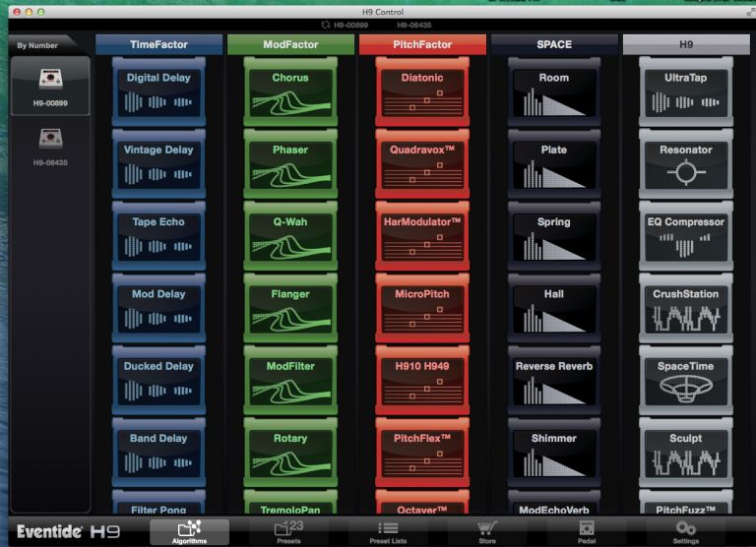Select the Flanger algorithm
Image resolution: width=756 pixels, height=547 pixels.
[x=290, y=309]
